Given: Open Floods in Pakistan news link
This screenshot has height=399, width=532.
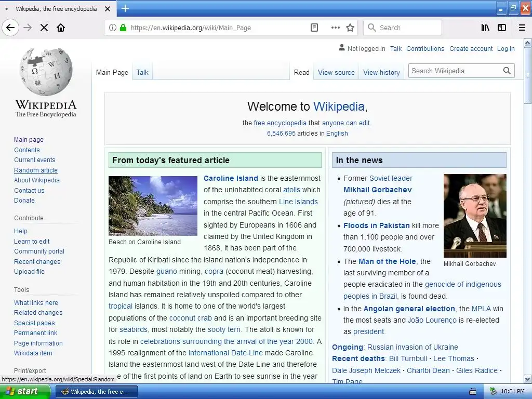Looking at the screenshot, I should pyautogui.click(x=377, y=225).
